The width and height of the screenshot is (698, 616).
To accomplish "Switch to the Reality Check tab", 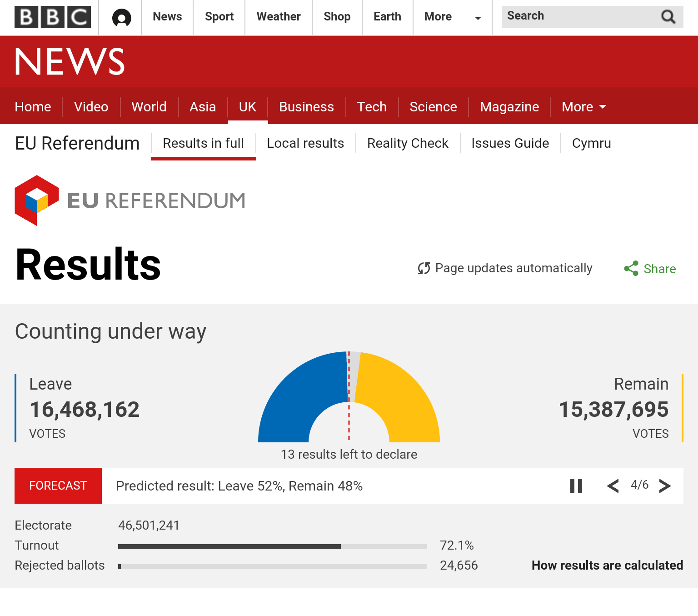I will pos(408,143).
